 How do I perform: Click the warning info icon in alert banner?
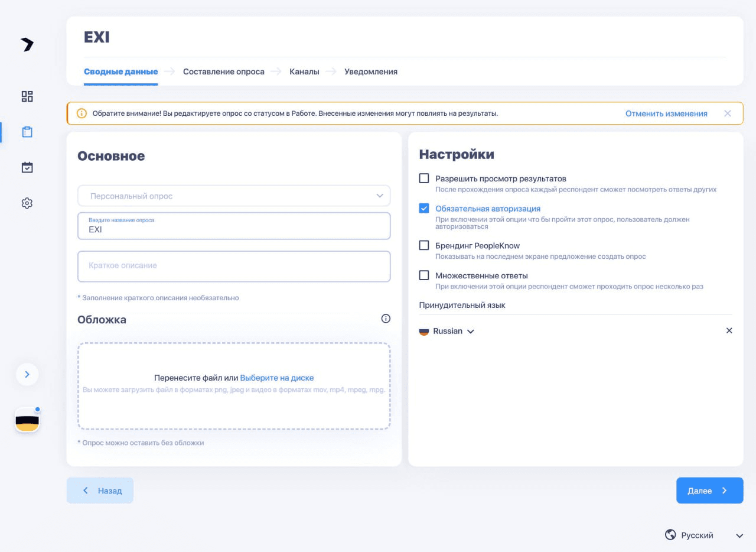coord(82,113)
